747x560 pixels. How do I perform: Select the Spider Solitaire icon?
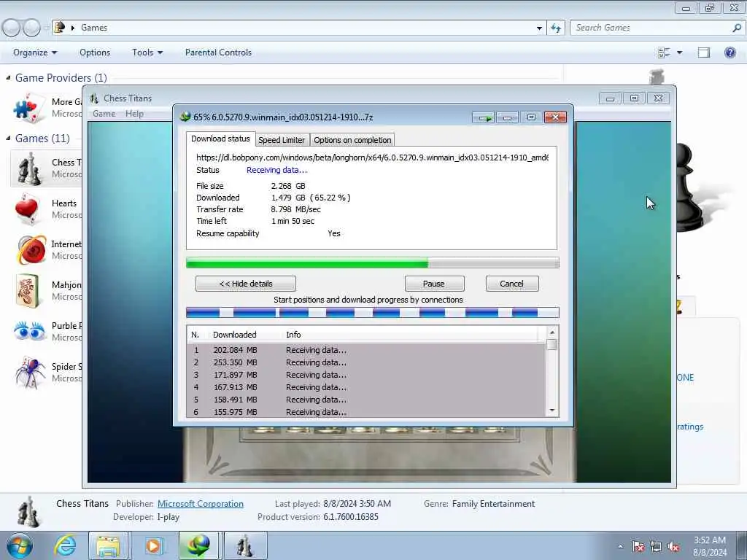click(x=29, y=372)
